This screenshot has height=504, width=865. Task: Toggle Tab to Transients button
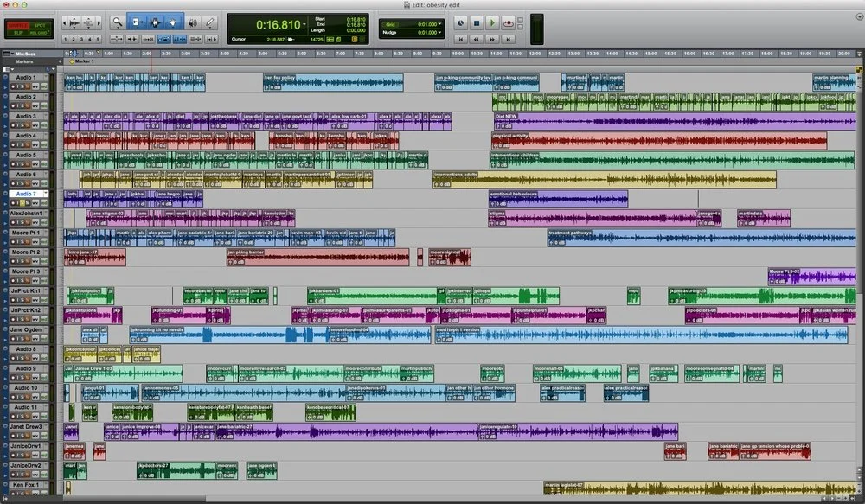[131, 39]
